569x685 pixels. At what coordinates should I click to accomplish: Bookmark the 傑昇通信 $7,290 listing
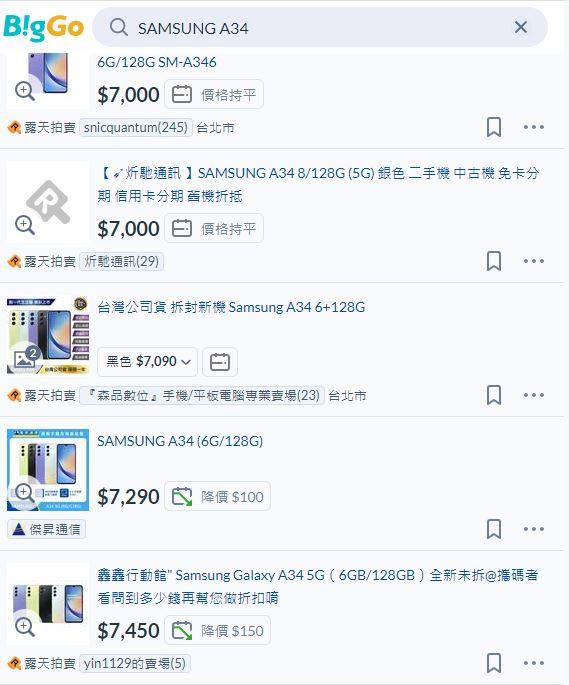pyautogui.click(x=494, y=529)
